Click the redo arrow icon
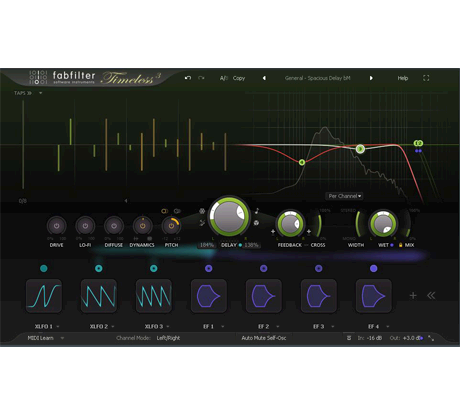460x416 pixels. 201,78
